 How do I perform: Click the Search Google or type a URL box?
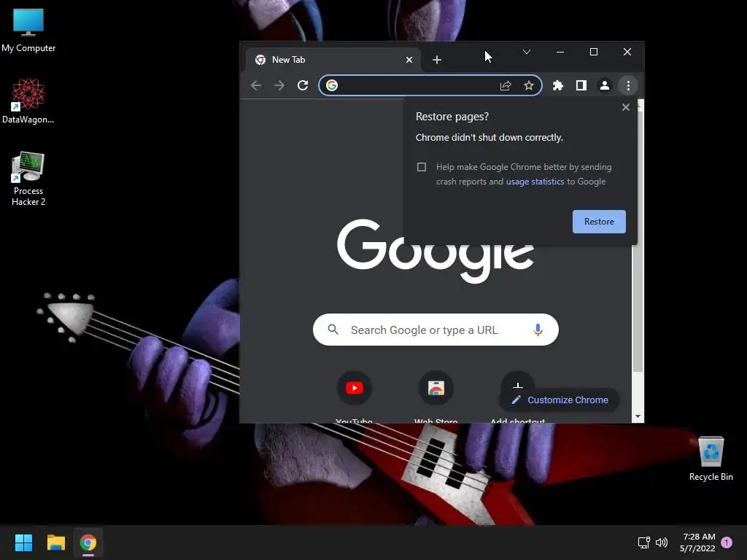click(436, 330)
